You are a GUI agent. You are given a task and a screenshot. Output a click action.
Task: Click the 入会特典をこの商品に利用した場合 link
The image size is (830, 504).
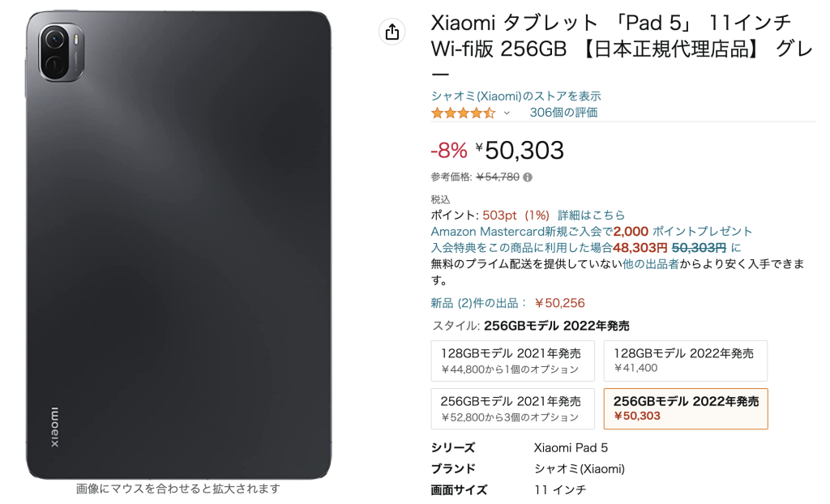(521, 247)
